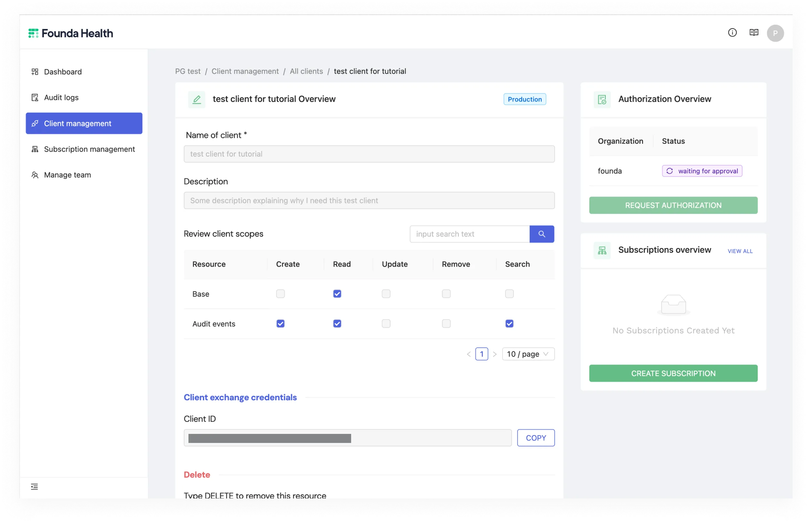Click the Manage team sidebar icon
Viewport: 812px width, 523px height.
pos(35,175)
